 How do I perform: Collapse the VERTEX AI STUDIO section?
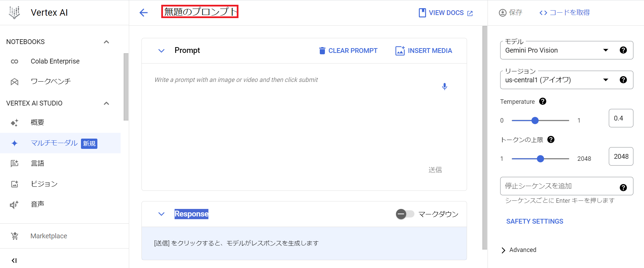(x=106, y=103)
